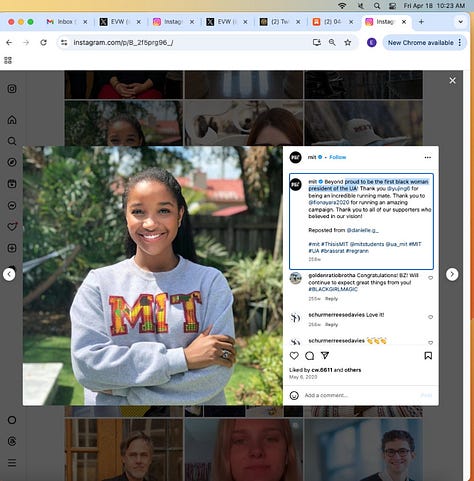Open post options three-dot menu
Screen dimensions: 474x481
pos(428,157)
